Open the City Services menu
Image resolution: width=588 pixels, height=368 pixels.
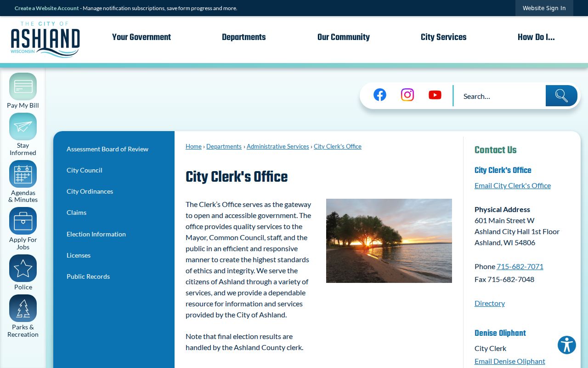click(444, 37)
